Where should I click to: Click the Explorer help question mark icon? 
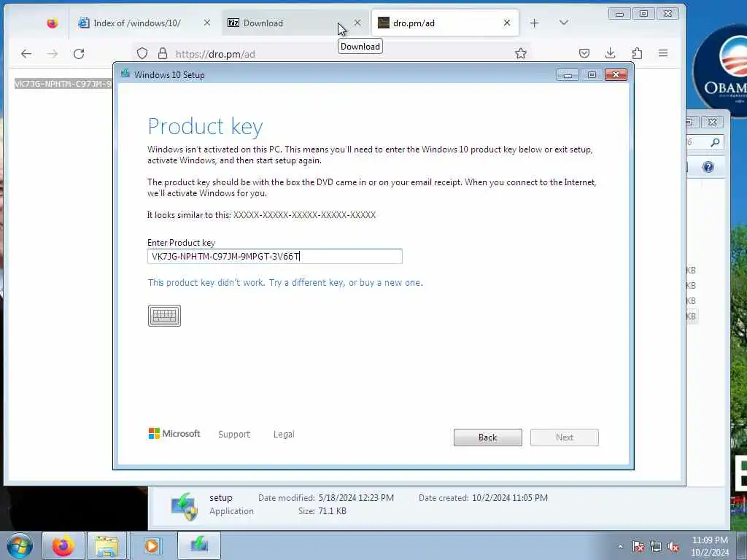coord(708,167)
